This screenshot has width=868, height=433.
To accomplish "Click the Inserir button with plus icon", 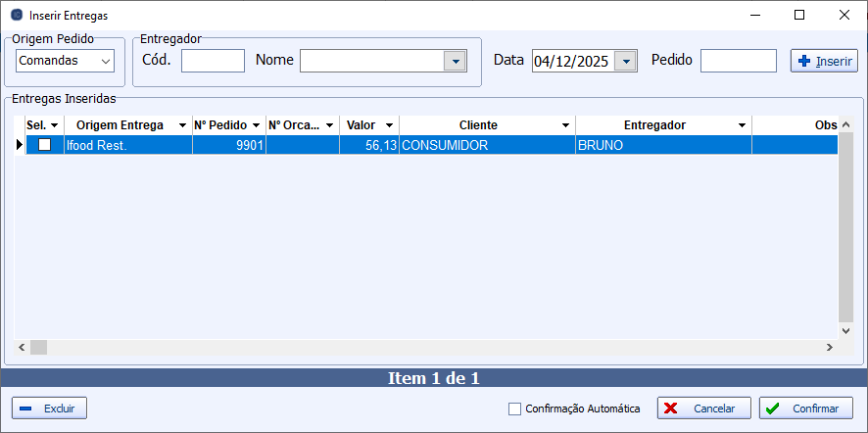I will 824,61.
